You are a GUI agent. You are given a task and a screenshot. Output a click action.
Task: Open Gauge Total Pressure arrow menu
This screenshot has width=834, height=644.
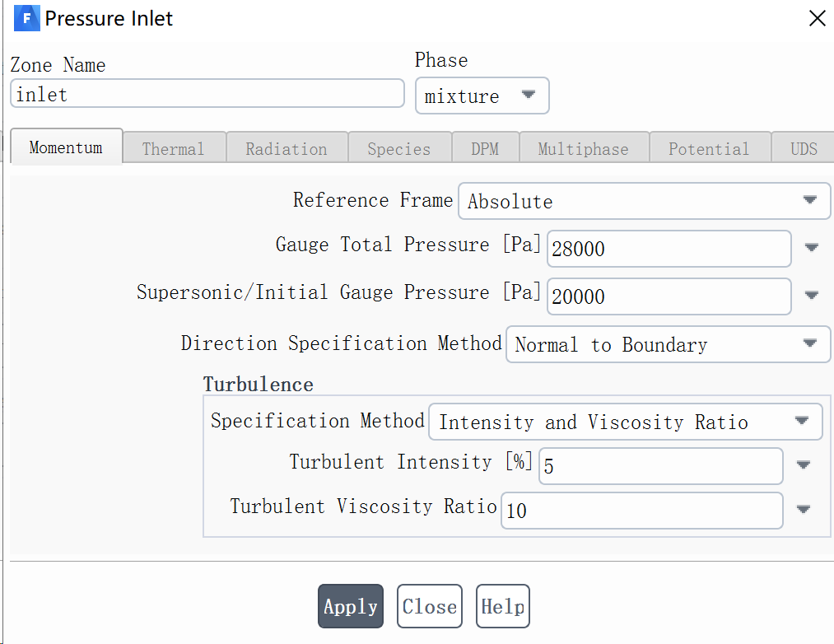pyautogui.click(x=811, y=248)
